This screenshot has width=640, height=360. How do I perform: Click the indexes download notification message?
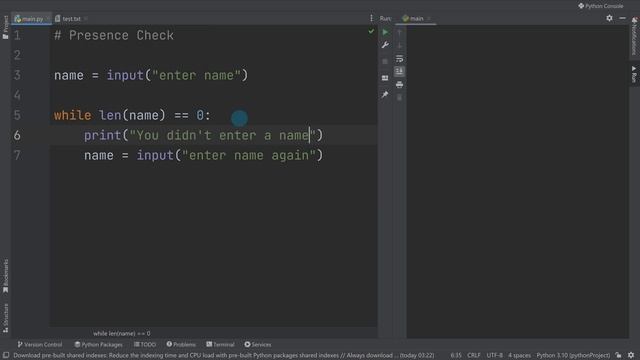(x=224, y=356)
